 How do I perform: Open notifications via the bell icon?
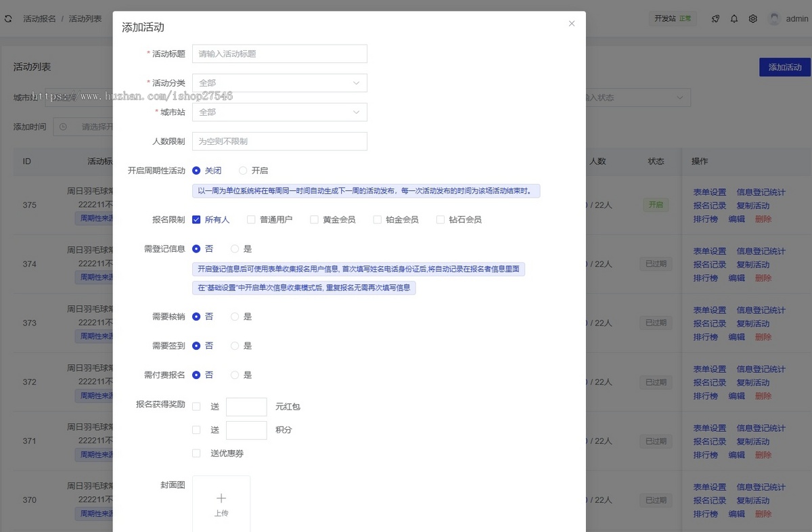[x=734, y=18]
